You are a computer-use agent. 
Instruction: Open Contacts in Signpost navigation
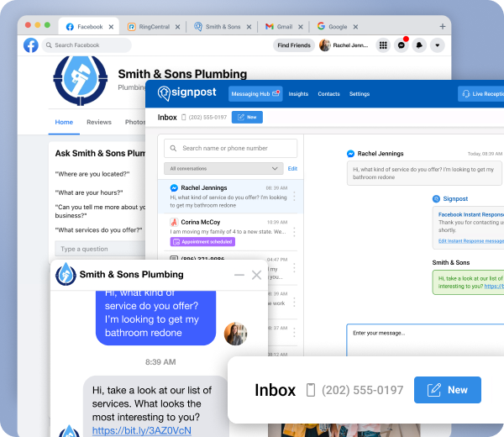pyautogui.click(x=328, y=94)
